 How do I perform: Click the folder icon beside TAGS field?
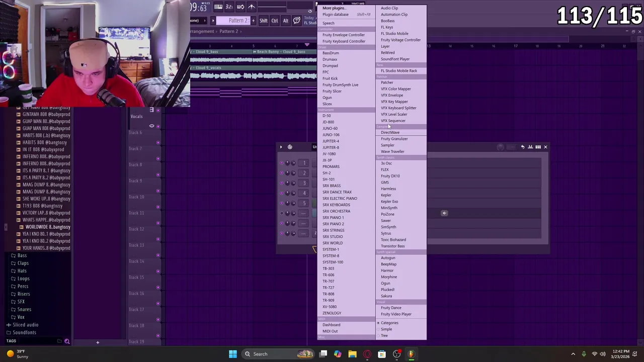59,341
